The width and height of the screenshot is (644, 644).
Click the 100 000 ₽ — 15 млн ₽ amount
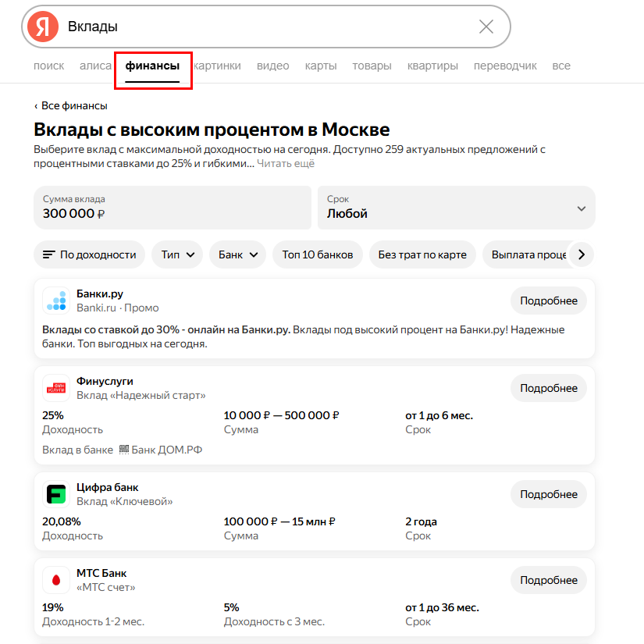pyautogui.click(x=279, y=521)
